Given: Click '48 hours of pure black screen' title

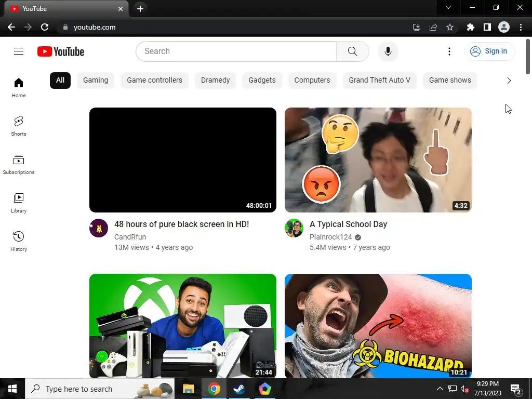Looking at the screenshot, I should pyautogui.click(x=181, y=224).
